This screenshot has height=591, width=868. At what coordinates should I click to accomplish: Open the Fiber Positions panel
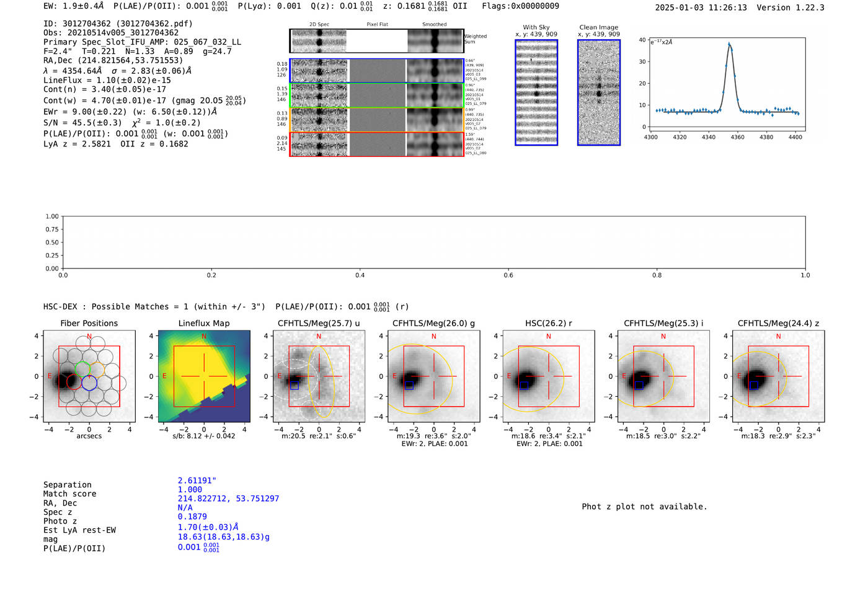(89, 376)
